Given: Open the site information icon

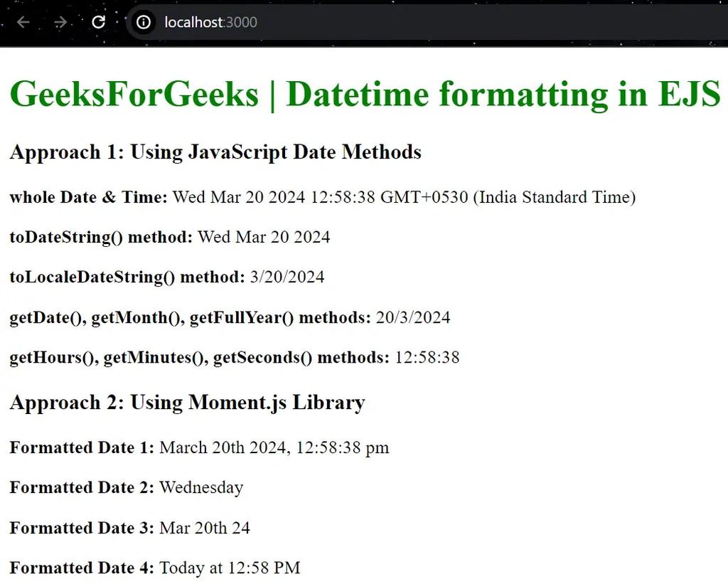Looking at the screenshot, I should (144, 22).
